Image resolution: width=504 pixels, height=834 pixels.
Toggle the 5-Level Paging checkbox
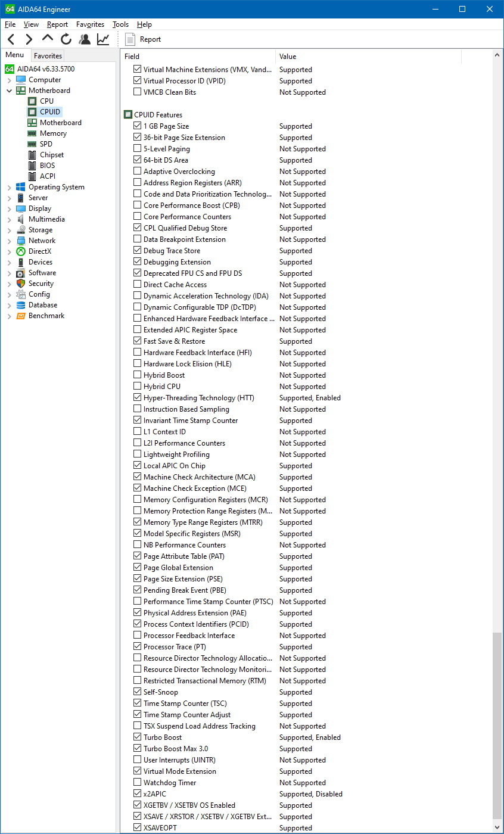tap(138, 149)
